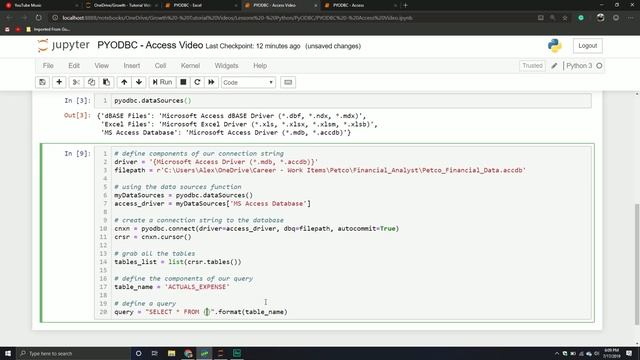Viewport: 640px width, 360px height.
Task: Copy selected cells icon in toolbar
Action: tap(91, 82)
